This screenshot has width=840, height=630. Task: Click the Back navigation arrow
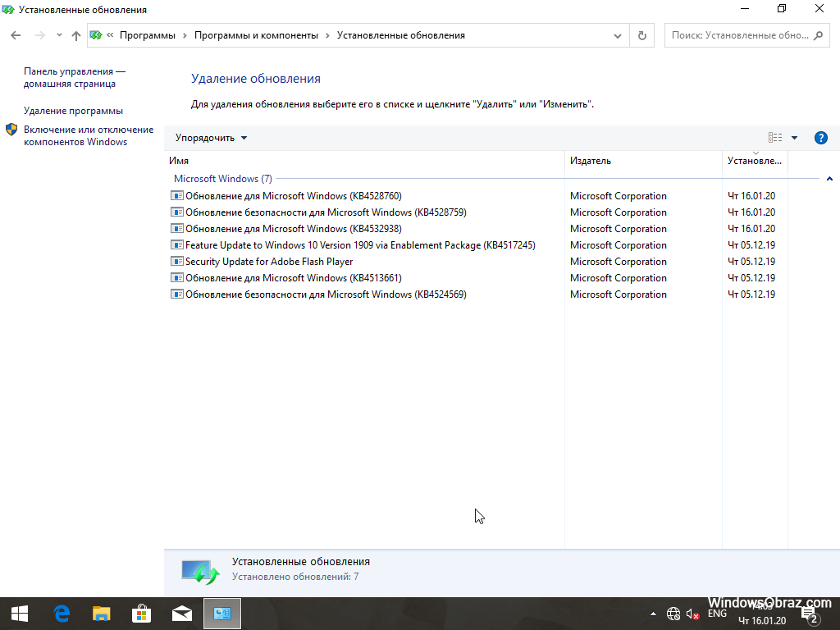coord(16,35)
